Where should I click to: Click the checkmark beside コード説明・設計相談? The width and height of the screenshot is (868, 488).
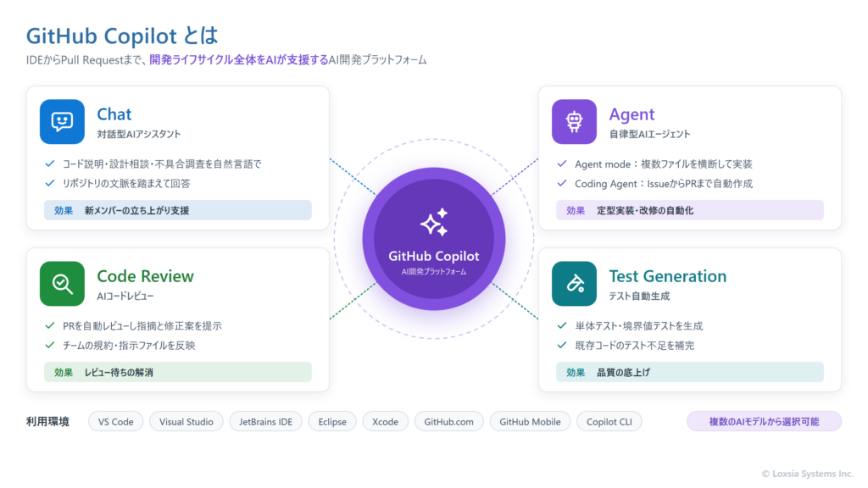point(50,164)
